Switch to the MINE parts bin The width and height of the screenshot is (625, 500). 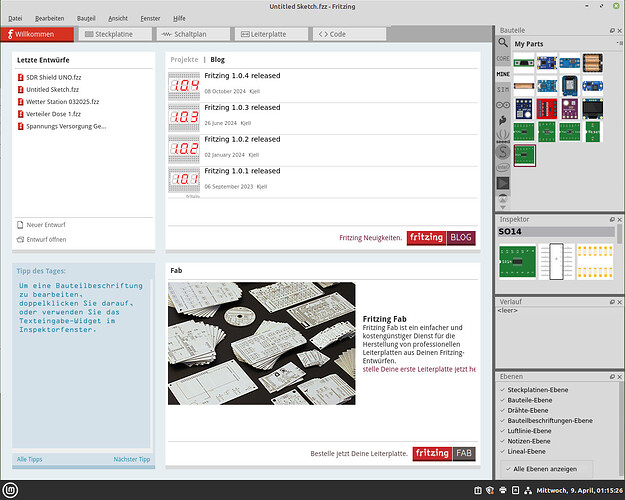coord(503,74)
